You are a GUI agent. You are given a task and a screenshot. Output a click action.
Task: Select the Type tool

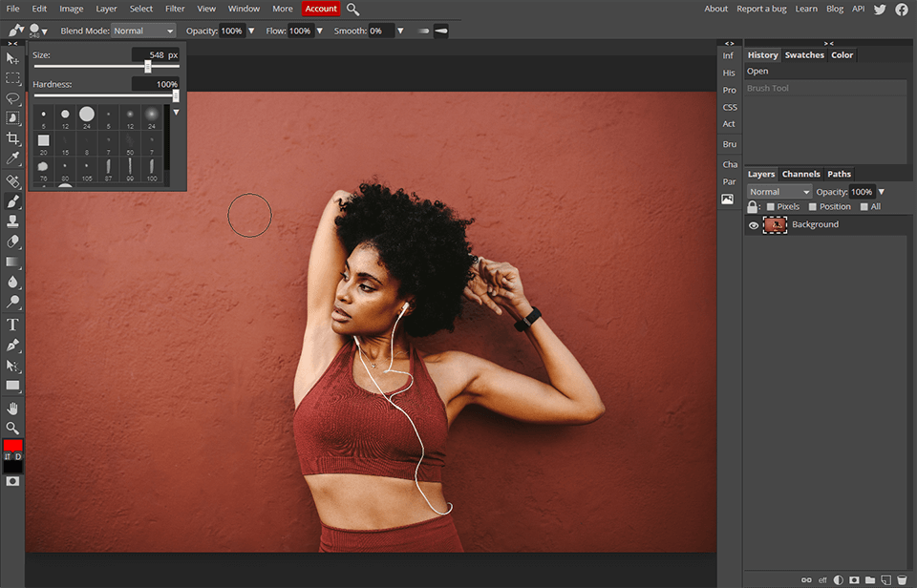13,324
